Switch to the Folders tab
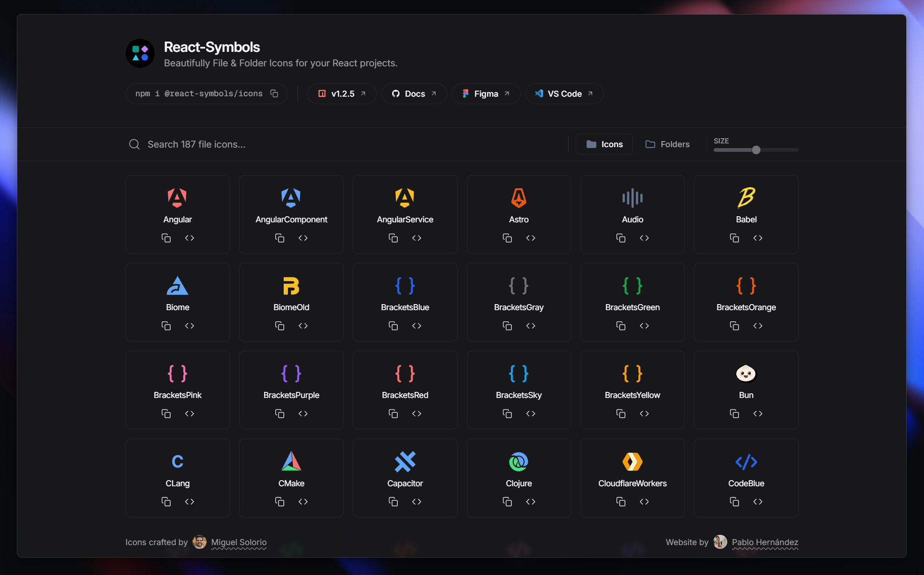Image resolution: width=924 pixels, height=575 pixels. (x=667, y=144)
